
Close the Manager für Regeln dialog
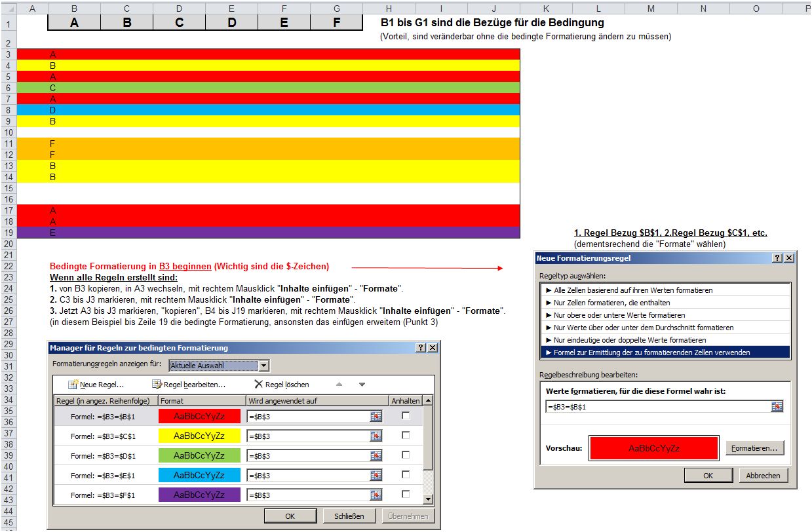433,348
